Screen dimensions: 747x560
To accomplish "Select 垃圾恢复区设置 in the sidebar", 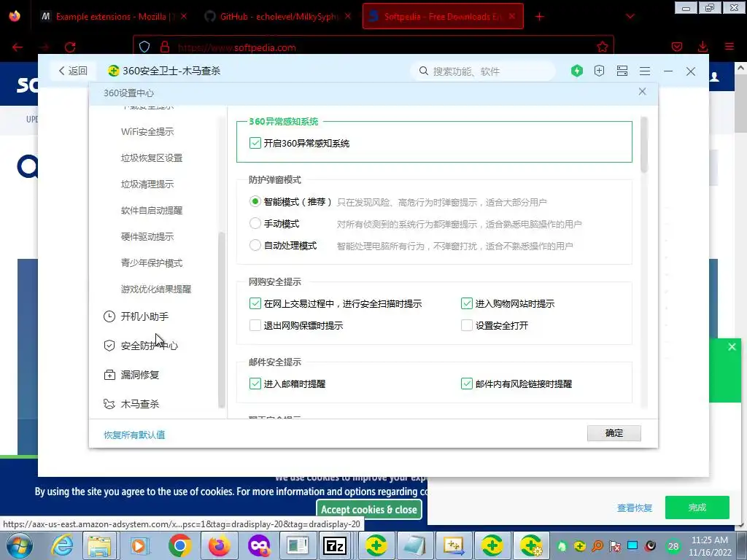I will (x=152, y=157).
